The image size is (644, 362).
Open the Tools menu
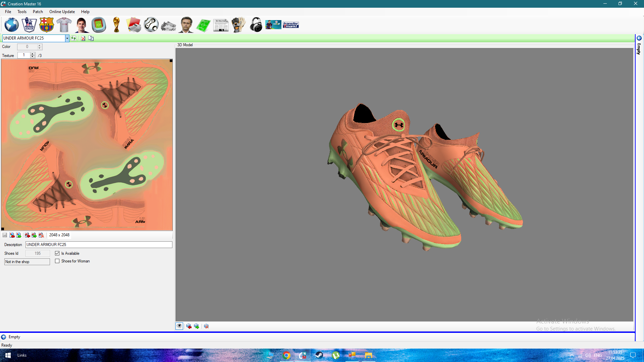[22, 12]
